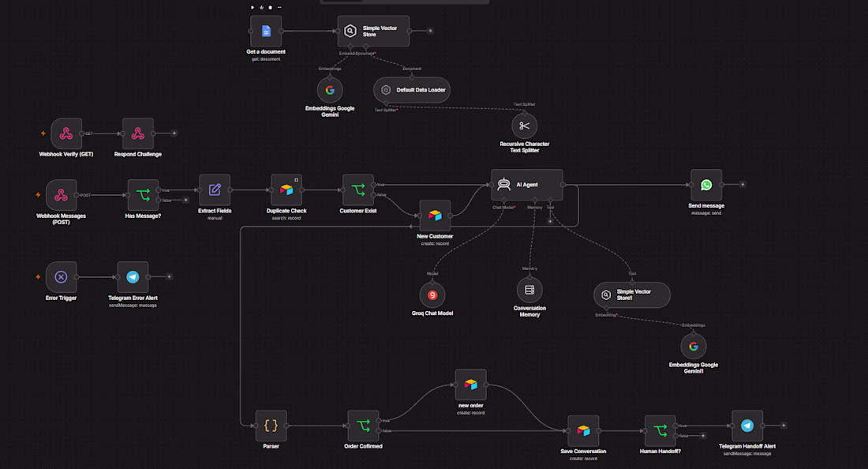
Task: Execute the Get a document node with play button
Action: click(x=253, y=8)
